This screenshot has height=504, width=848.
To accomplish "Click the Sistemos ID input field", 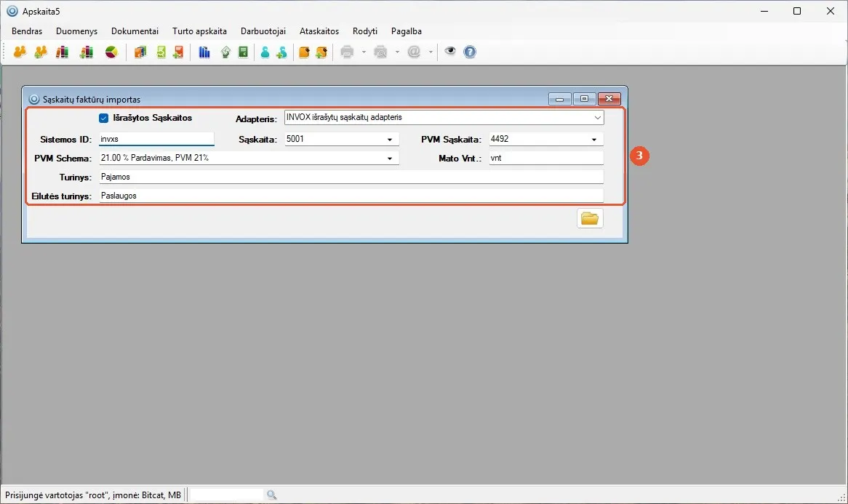I will point(157,140).
